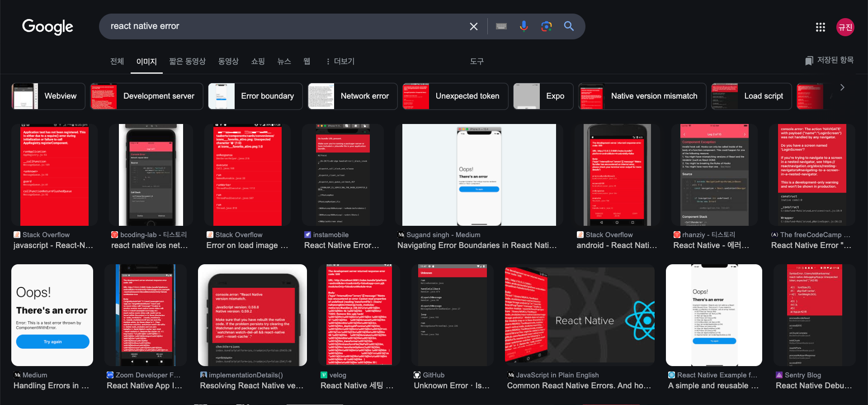The width and height of the screenshot is (868, 405).
Task: Click the GitHub favicon
Action: point(417,375)
